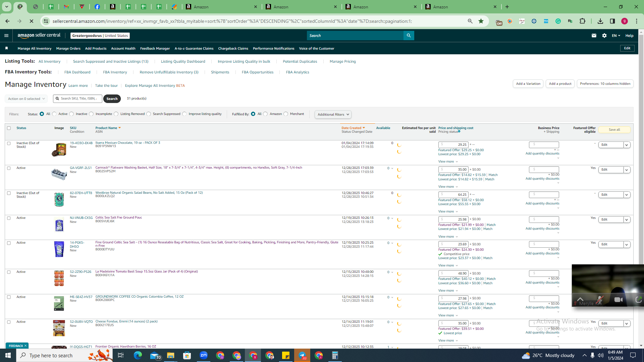This screenshot has width=644, height=362.
Task: Open Account Health menu item
Action: click(123, 49)
